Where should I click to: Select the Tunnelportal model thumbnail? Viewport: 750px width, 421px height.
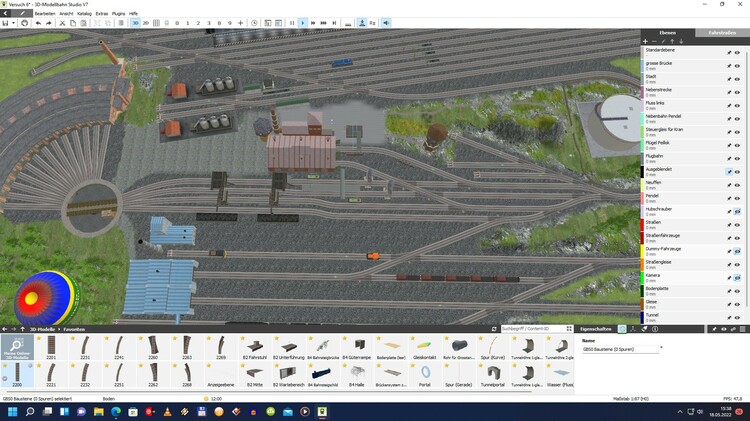pos(492,371)
